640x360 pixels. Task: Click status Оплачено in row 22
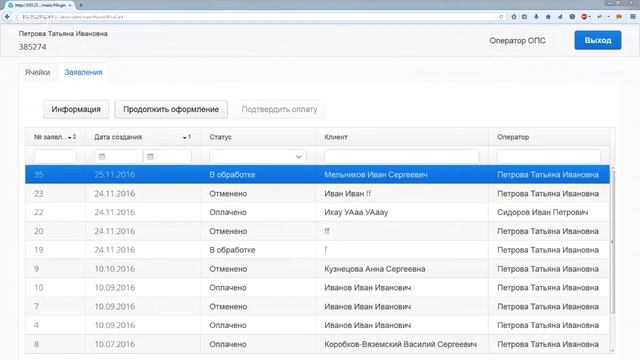pos(228,212)
